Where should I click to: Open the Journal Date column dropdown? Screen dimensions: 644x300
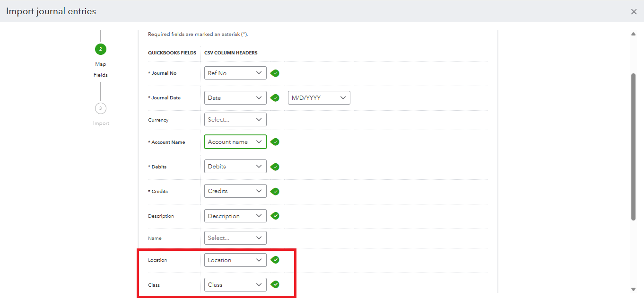click(x=235, y=98)
